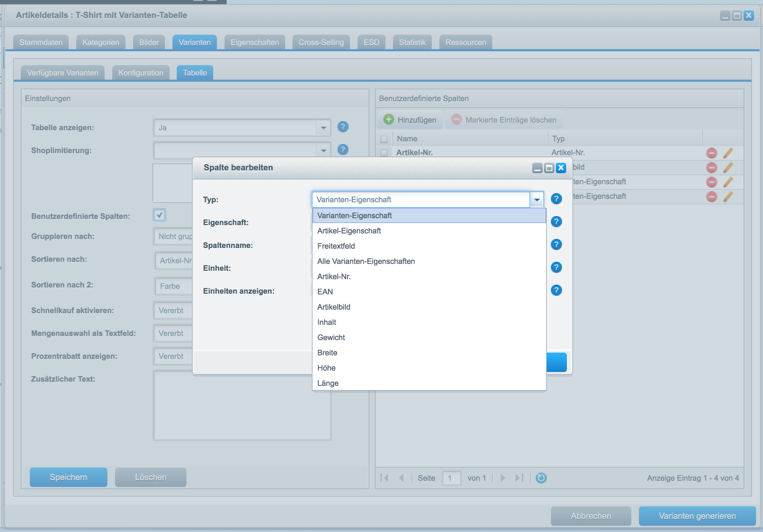The height and width of the screenshot is (532, 763).
Task: Go to previous page of columns list
Action: (x=402, y=478)
